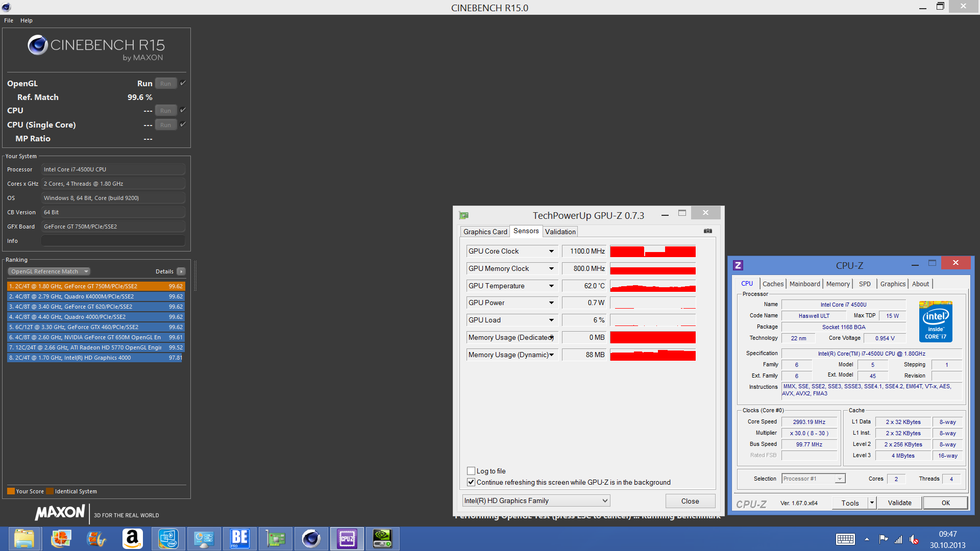The image size is (980, 551).
Task: Switch to GPU-Z taskbar icon
Action: point(275,539)
